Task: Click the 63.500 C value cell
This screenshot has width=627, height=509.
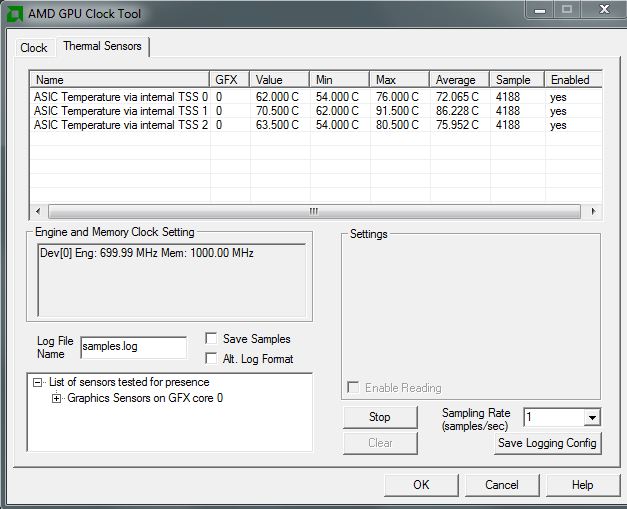Action: [277, 125]
